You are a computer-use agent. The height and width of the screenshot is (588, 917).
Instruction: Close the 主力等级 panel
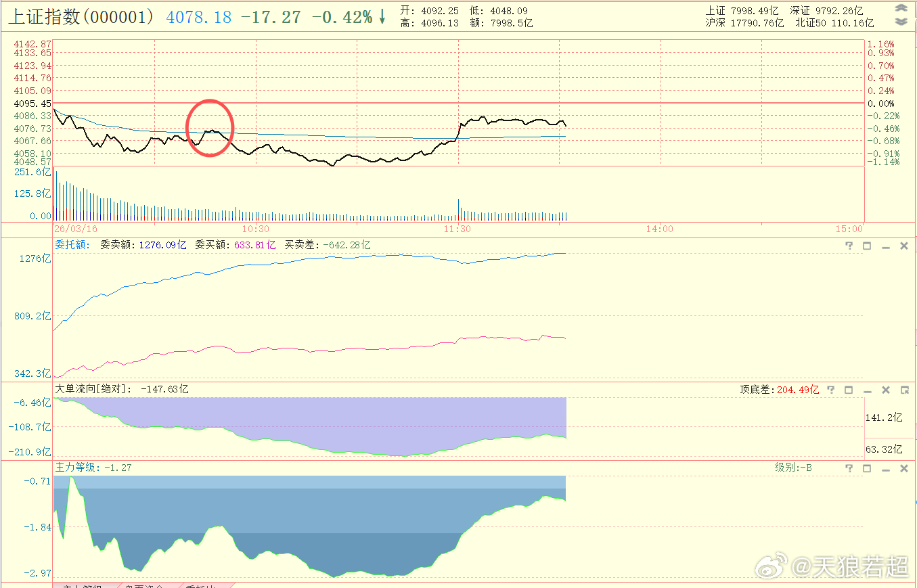click(903, 468)
